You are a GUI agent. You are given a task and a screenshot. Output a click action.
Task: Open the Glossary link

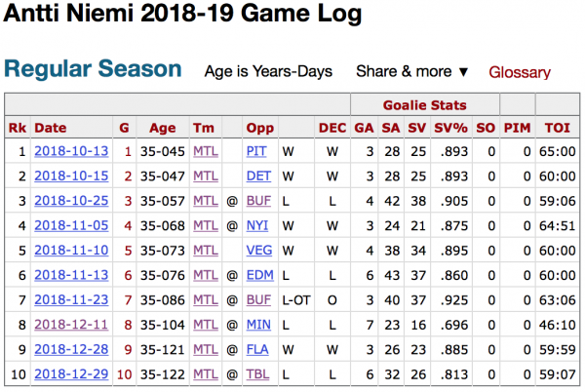tap(520, 72)
